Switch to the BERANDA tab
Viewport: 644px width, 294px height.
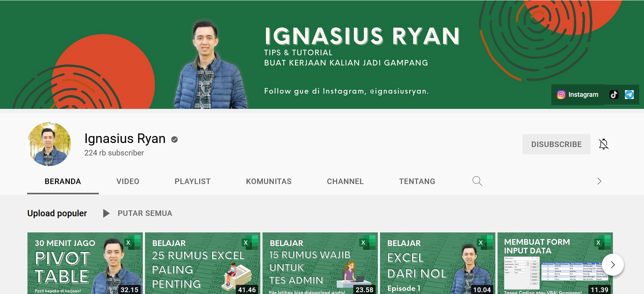click(63, 181)
